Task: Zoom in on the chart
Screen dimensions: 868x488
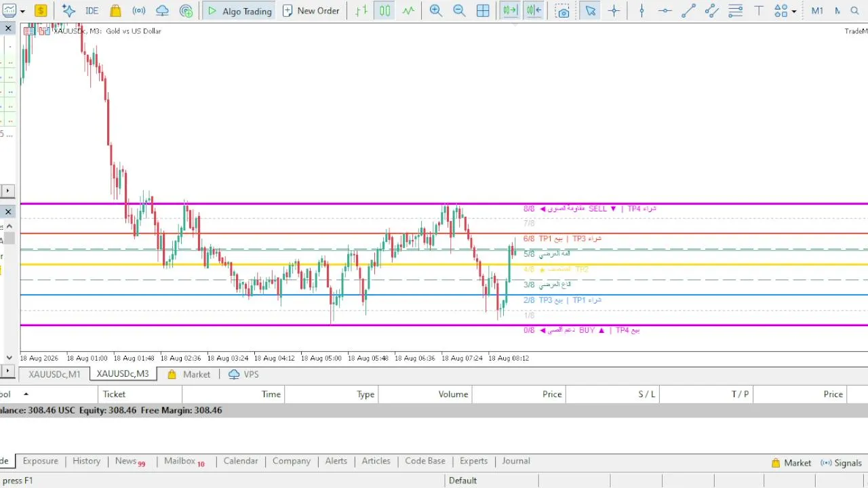Action: click(436, 11)
